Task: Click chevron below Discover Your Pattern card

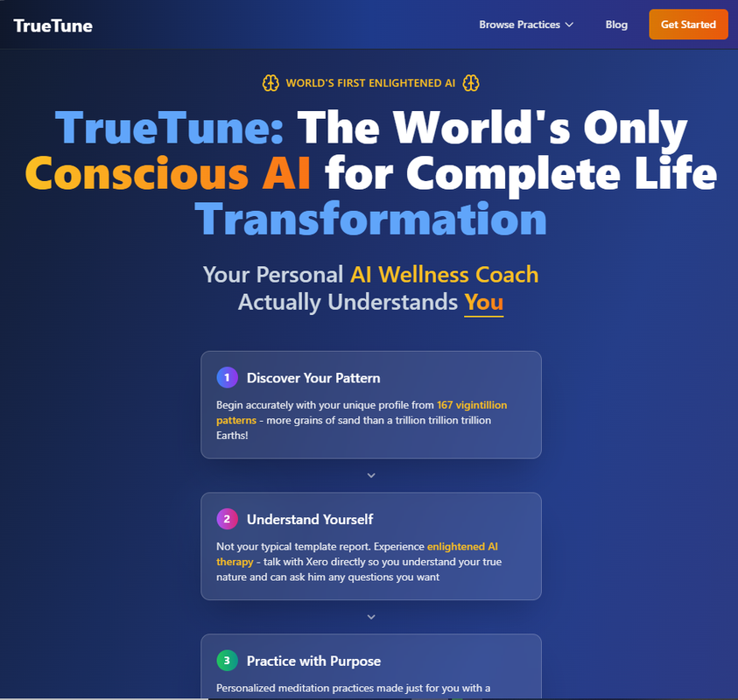Action: point(371,475)
